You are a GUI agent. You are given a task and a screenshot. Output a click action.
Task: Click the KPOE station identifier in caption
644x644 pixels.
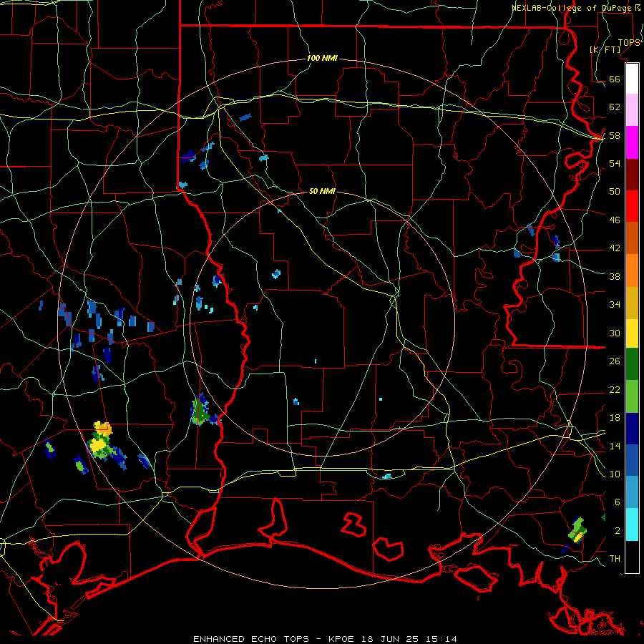click(x=342, y=639)
